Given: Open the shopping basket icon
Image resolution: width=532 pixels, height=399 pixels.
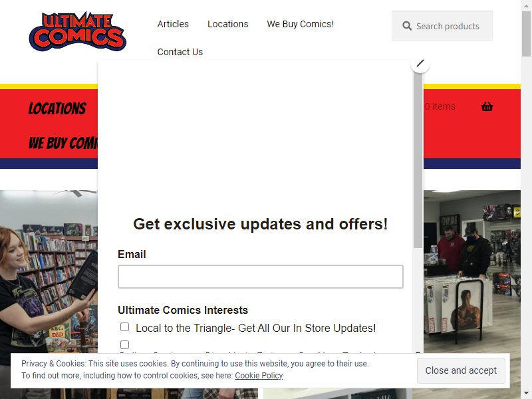Looking at the screenshot, I should [x=487, y=106].
